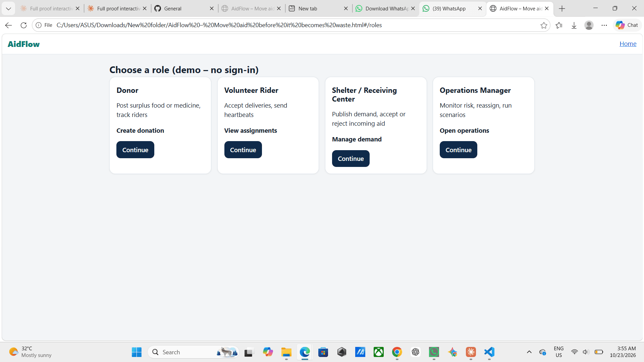This screenshot has width=644, height=362.
Task: Select the Donor card heading
Action: coord(127,90)
